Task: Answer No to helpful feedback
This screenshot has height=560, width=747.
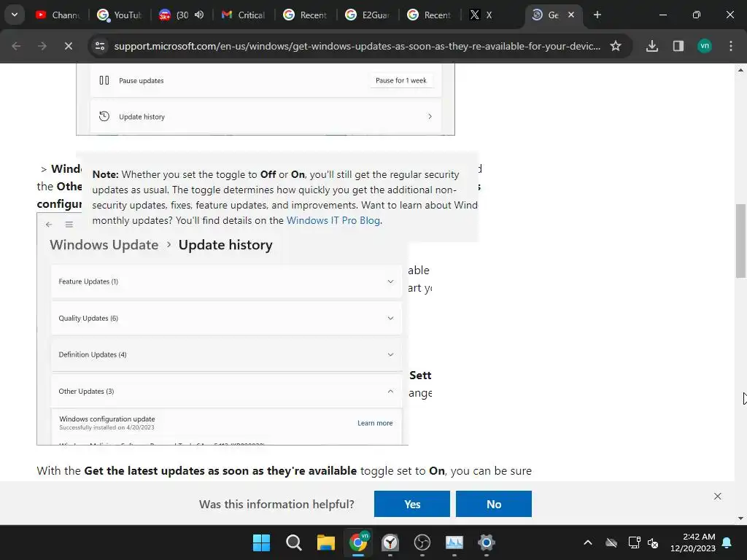Action: point(494,504)
